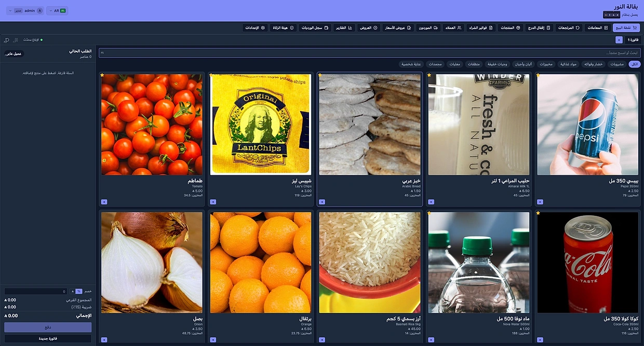The height and width of the screenshot is (346, 644).
Task: Add Pepsi 350ml to cart with plus icon
Action: point(540,202)
